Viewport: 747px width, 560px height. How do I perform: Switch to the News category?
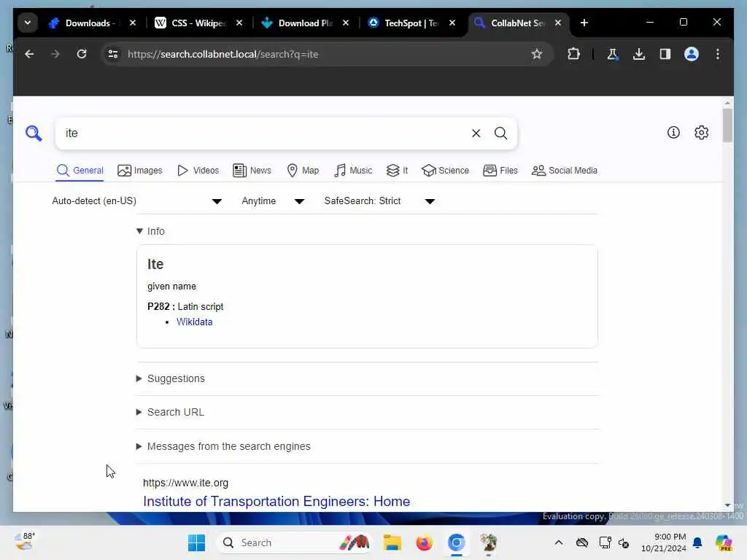[x=252, y=171]
